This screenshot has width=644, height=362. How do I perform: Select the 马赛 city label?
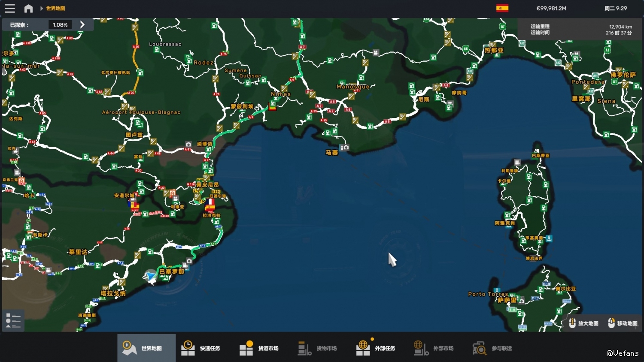pos(331,153)
